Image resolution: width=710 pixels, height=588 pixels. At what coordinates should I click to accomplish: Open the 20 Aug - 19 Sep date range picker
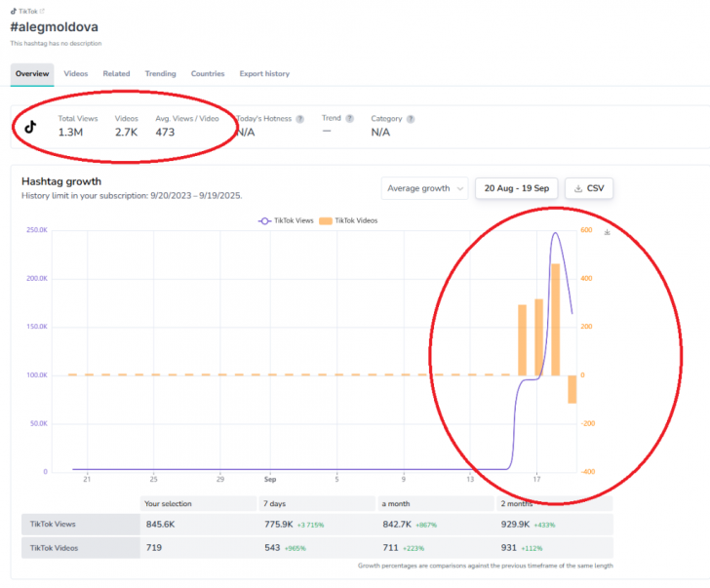click(x=515, y=188)
